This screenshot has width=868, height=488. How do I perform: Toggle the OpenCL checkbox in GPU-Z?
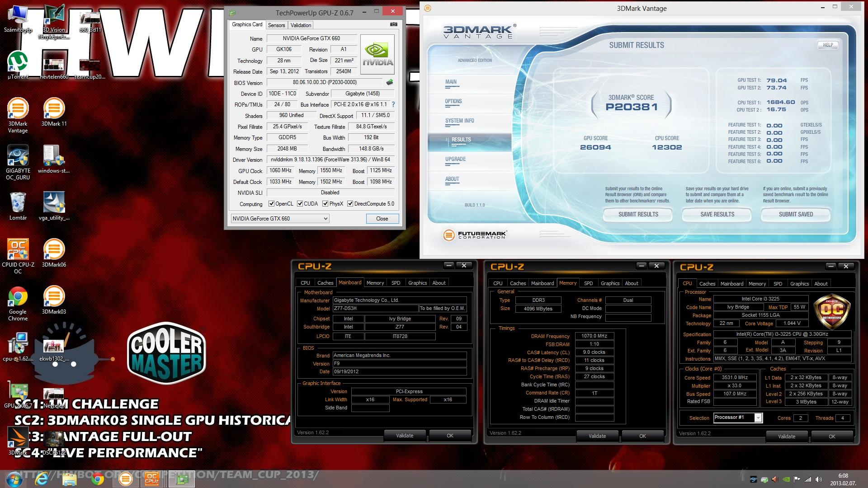click(272, 204)
